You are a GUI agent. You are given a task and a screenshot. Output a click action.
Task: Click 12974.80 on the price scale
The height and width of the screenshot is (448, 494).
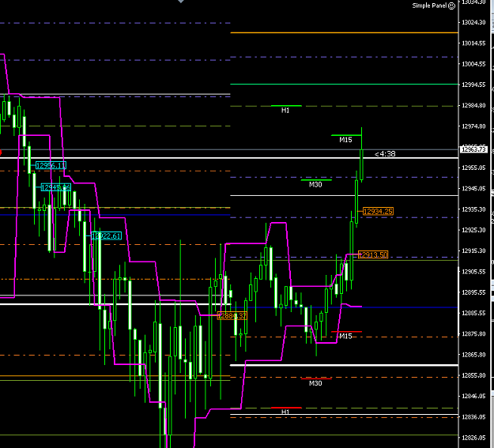[473, 126]
